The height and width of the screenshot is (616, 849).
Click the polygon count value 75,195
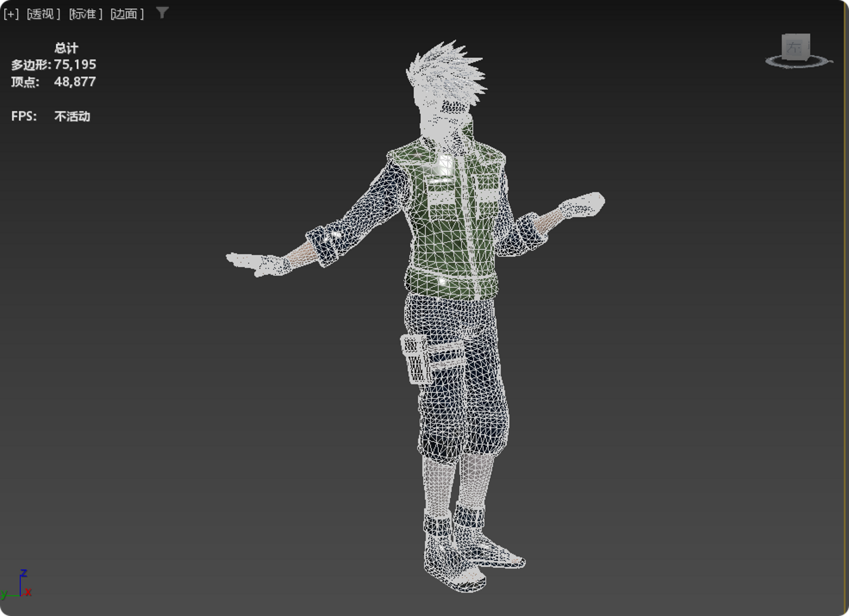click(75, 65)
